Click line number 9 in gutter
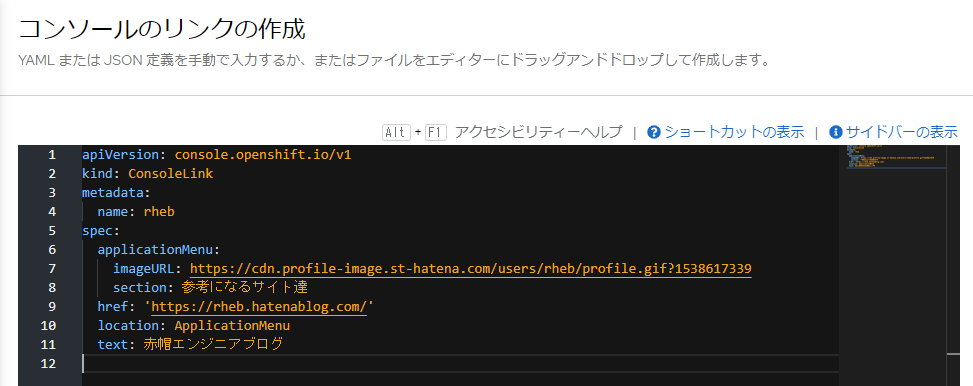 (52, 307)
